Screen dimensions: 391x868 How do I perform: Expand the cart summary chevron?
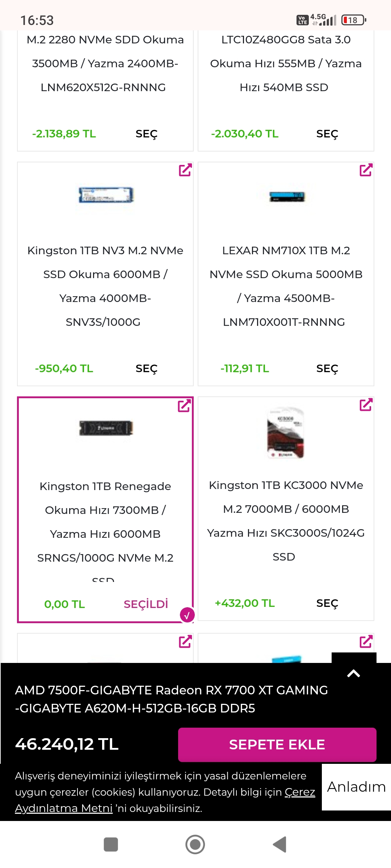[354, 673]
